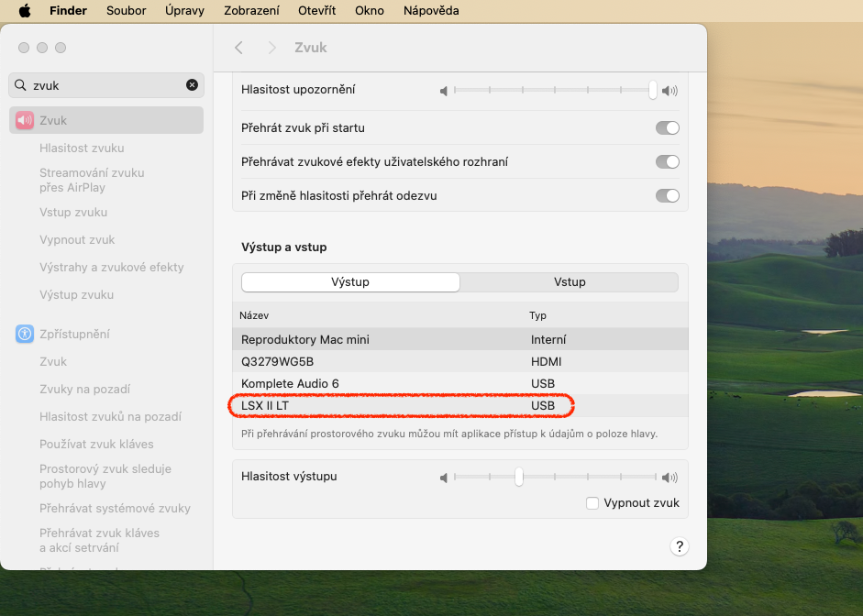Open Hlasitost zvuku search result

[82, 148]
